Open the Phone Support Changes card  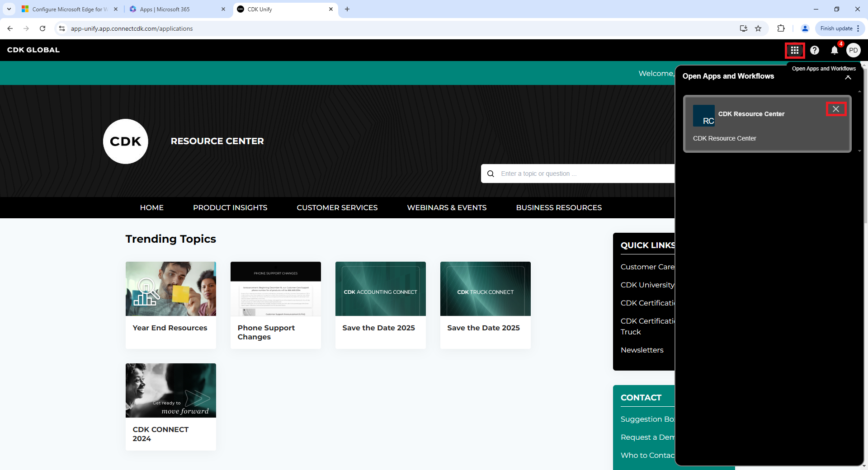click(x=276, y=305)
